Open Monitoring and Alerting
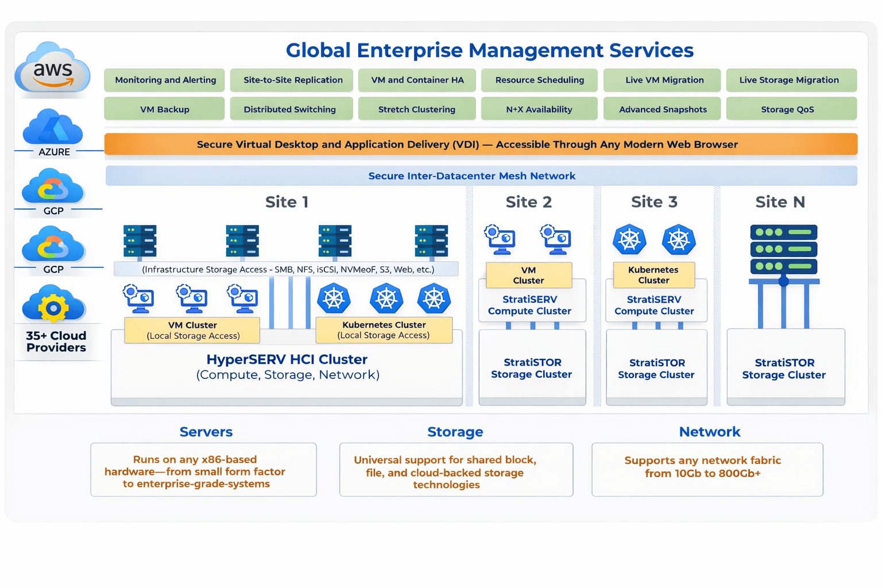Viewport: 882px width, 588px height. point(164,80)
